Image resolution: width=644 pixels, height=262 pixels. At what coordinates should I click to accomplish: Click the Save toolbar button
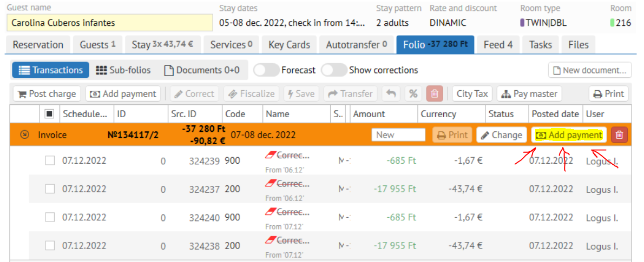(x=301, y=94)
